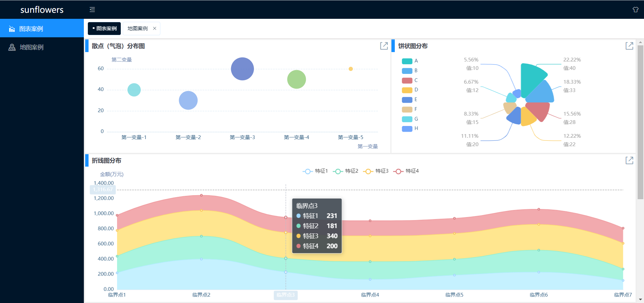644x303 pixels.
Task: Click the 第一变量-5 axis label
Action: (x=351, y=137)
